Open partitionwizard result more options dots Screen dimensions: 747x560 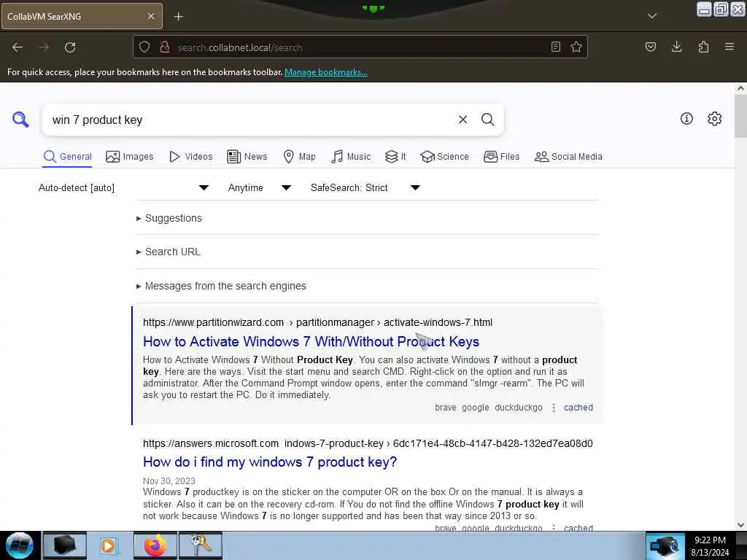tap(553, 408)
